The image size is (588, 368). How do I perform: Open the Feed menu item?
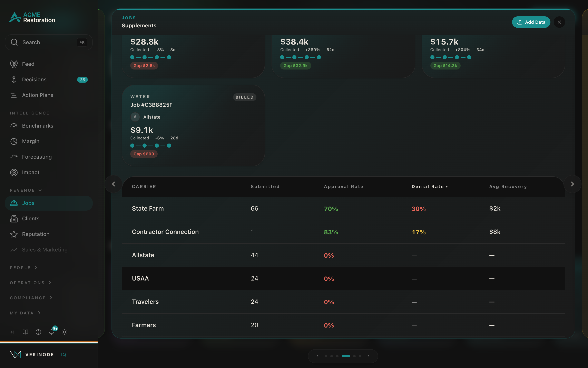click(x=49, y=64)
